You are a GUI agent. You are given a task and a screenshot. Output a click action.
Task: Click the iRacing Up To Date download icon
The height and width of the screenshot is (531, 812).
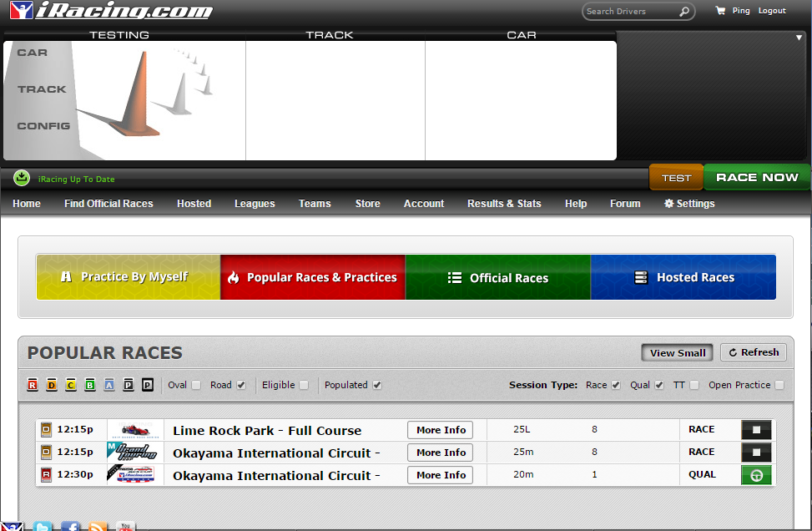click(22, 178)
